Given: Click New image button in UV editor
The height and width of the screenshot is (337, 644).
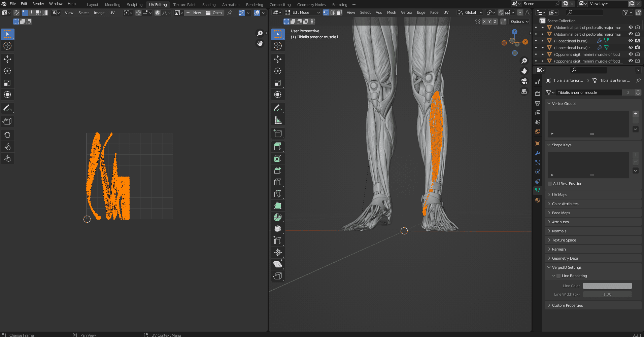Looking at the screenshot, I should pyautogui.click(x=194, y=13).
